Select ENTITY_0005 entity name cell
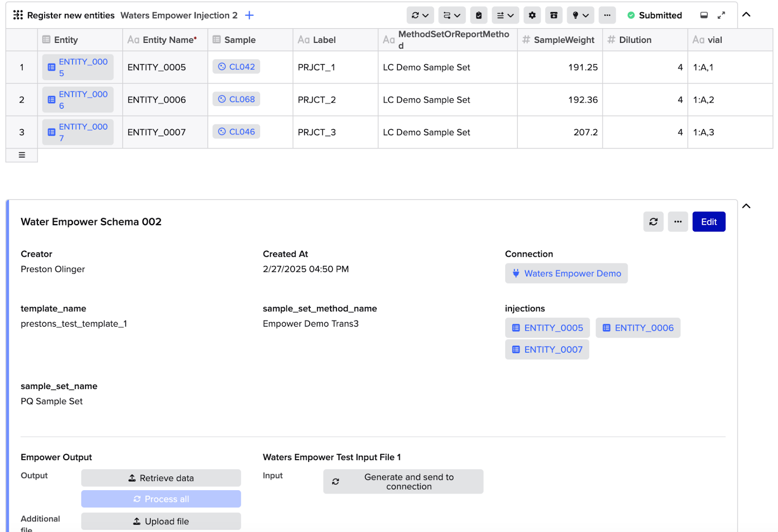The height and width of the screenshot is (532, 778). pos(165,67)
